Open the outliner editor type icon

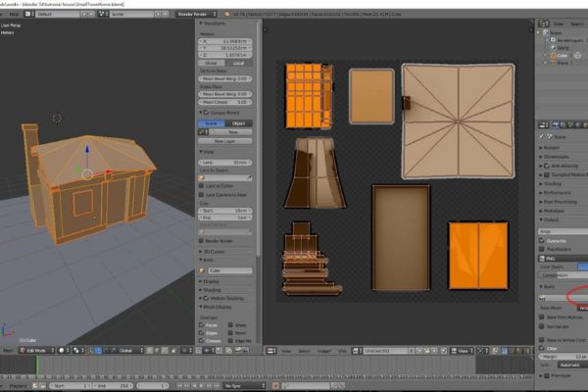[x=543, y=24]
